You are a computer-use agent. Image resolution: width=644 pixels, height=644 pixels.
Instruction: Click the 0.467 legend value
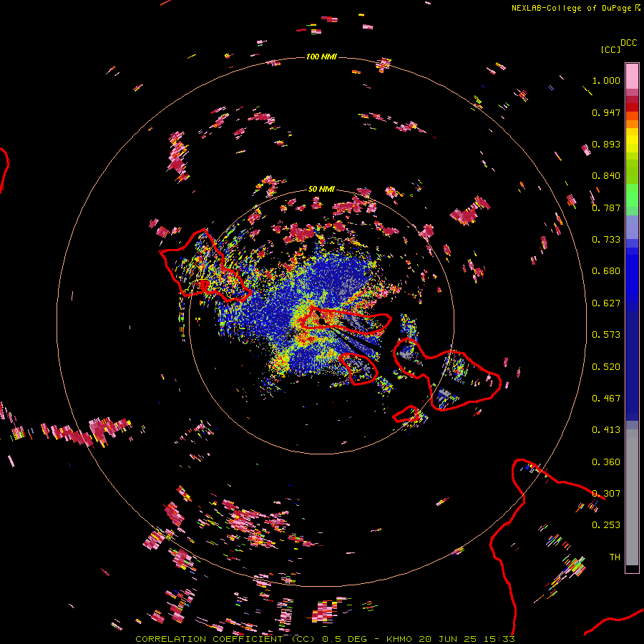(606, 399)
